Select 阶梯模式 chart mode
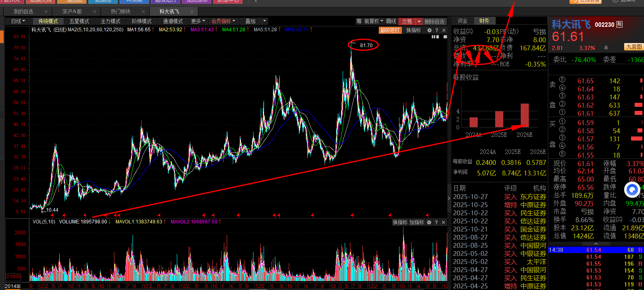This screenshot has height=290, width=644. pos(142,21)
